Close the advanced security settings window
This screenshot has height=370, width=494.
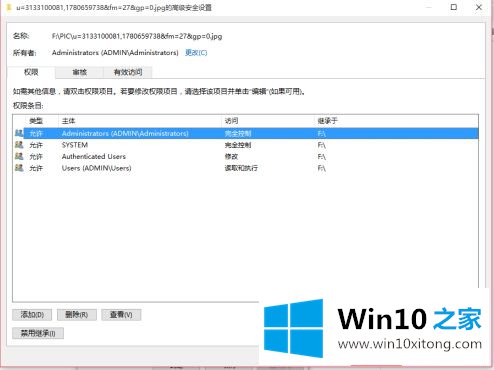click(479, 7)
